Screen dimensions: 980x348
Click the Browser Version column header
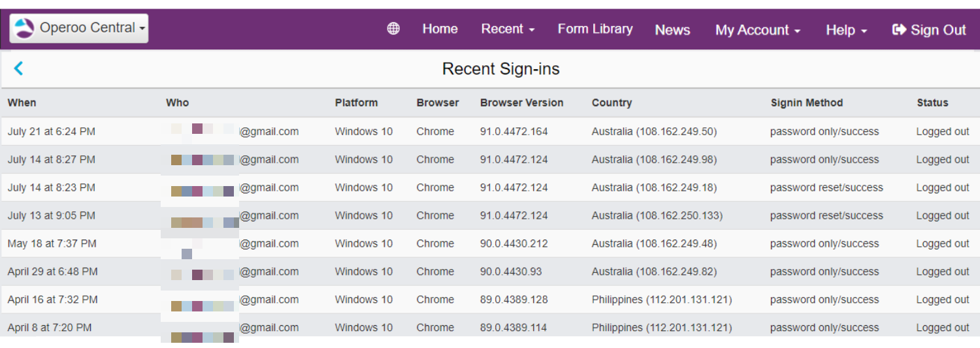tap(521, 103)
